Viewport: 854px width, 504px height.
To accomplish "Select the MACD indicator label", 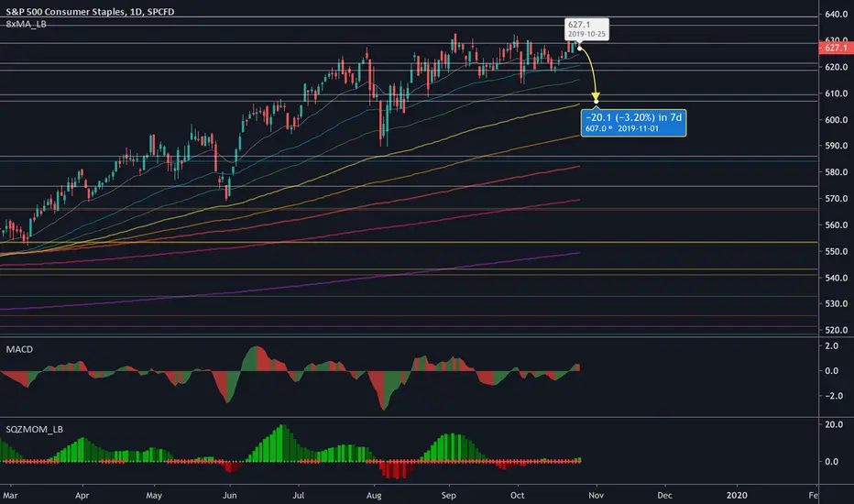I will click(x=19, y=349).
